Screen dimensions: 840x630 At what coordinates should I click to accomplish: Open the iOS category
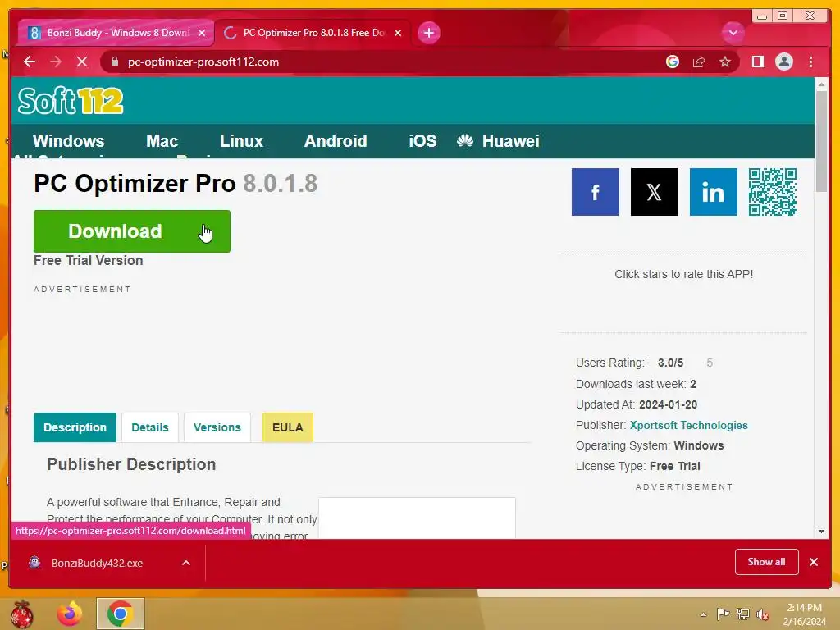tap(422, 141)
